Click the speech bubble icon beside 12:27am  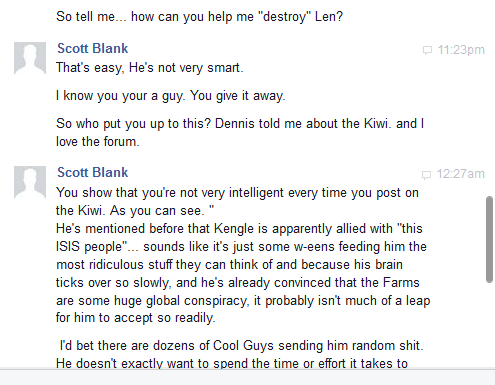pyautogui.click(x=426, y=175)
